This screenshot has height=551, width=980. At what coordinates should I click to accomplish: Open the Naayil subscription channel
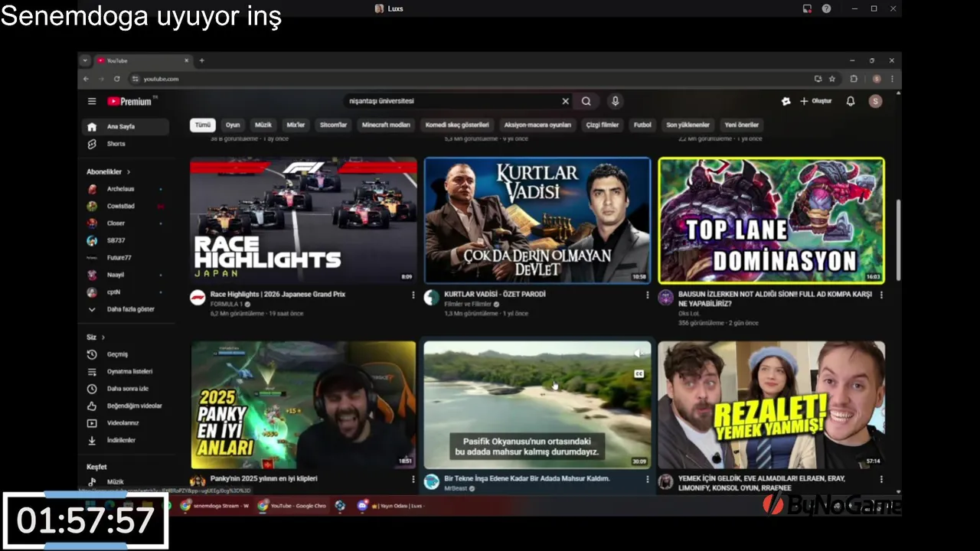(x=125, y=275)
